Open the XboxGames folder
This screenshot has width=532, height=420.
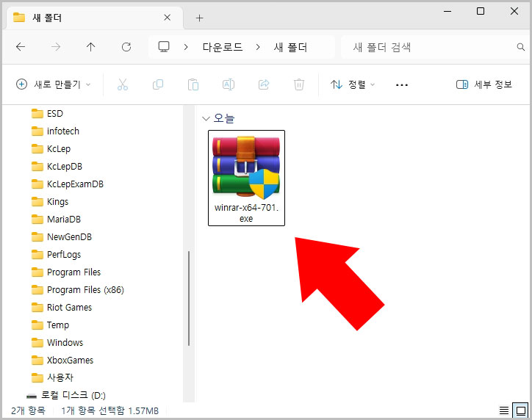62,361
